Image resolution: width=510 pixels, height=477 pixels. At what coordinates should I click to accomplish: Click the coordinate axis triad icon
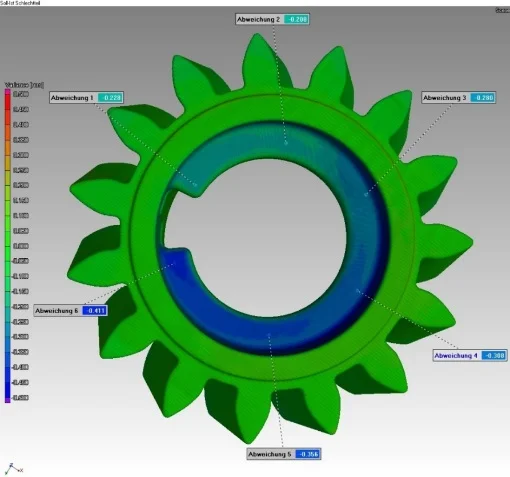14,469
